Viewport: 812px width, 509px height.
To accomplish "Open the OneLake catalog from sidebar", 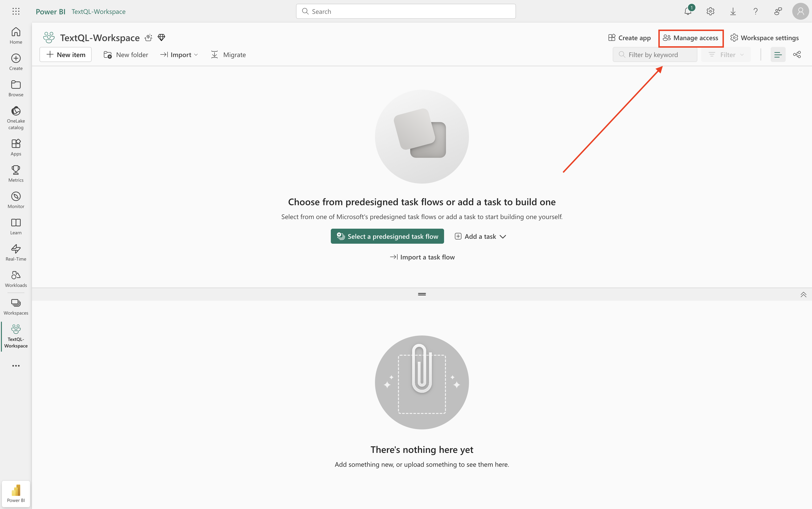I will (x=16, y=117).
